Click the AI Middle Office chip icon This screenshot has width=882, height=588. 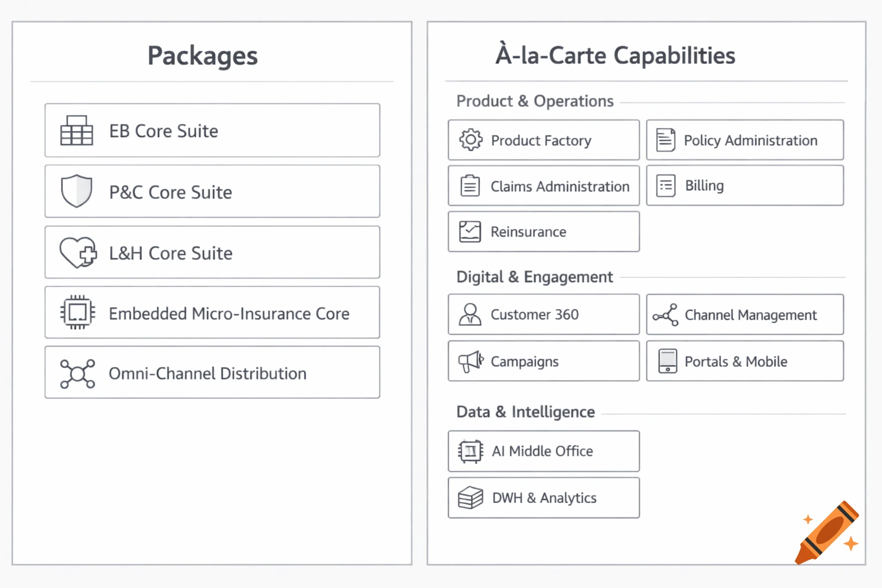pyautogui.click(x=470, y=451)
